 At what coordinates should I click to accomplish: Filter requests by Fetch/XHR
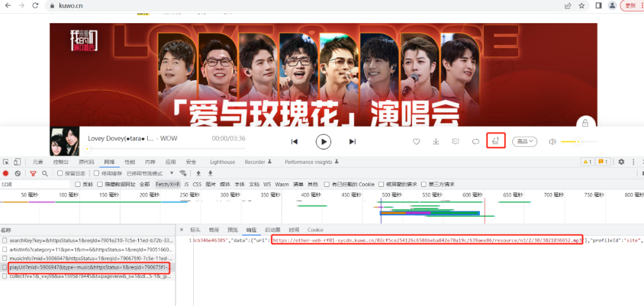coord(168,184)
